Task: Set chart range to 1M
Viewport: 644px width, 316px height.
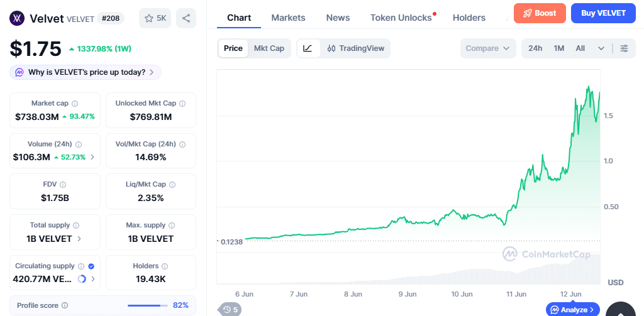Action: pos(558,48)
